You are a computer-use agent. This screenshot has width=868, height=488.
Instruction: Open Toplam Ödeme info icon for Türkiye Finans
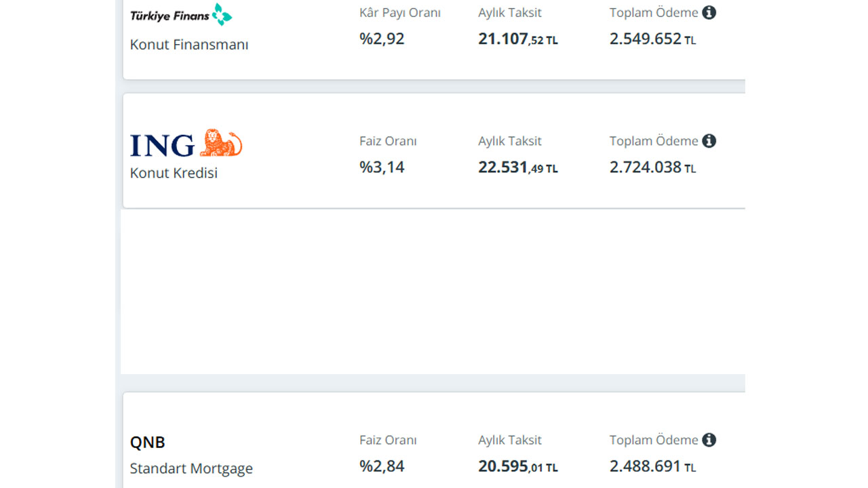click(709, 12)
